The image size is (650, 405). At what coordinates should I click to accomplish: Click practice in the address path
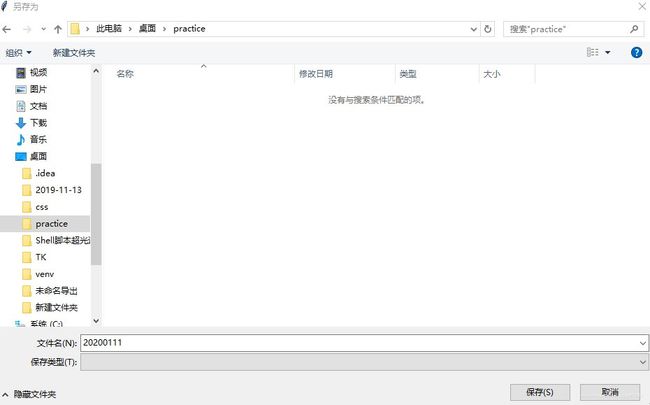[x=189, y=29]
